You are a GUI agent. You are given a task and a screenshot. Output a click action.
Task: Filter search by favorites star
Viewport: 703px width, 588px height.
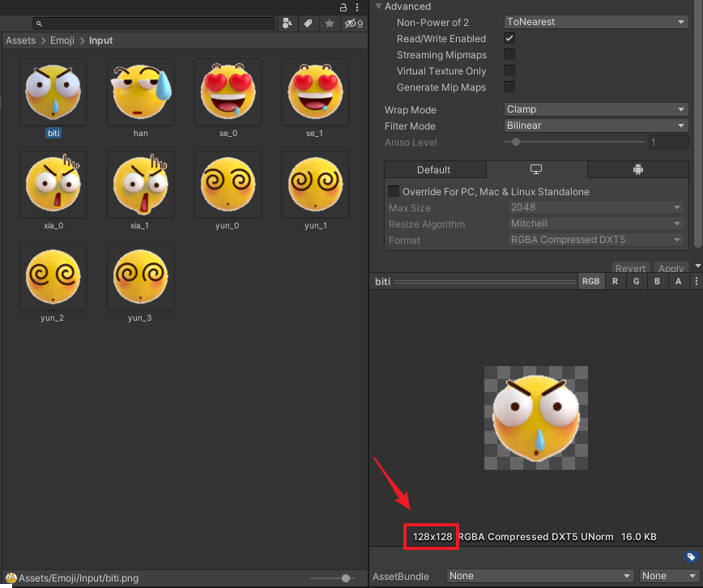click(327, 23)
